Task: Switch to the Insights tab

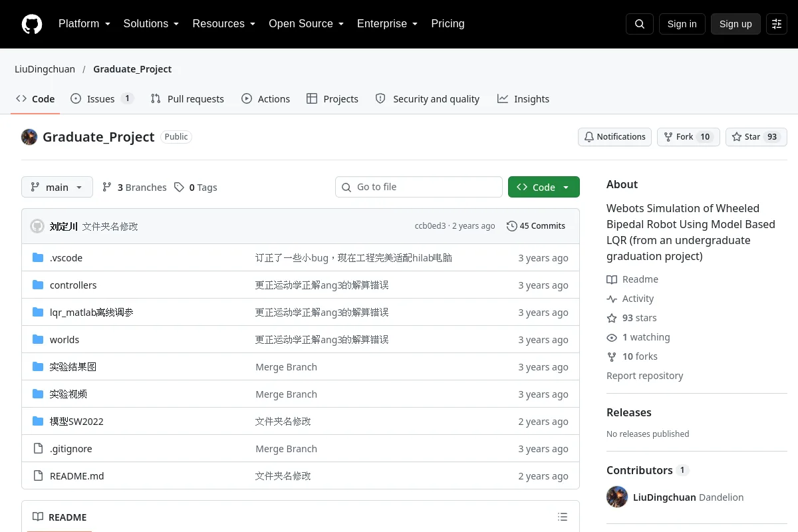Action: click(x=523, y=99)
